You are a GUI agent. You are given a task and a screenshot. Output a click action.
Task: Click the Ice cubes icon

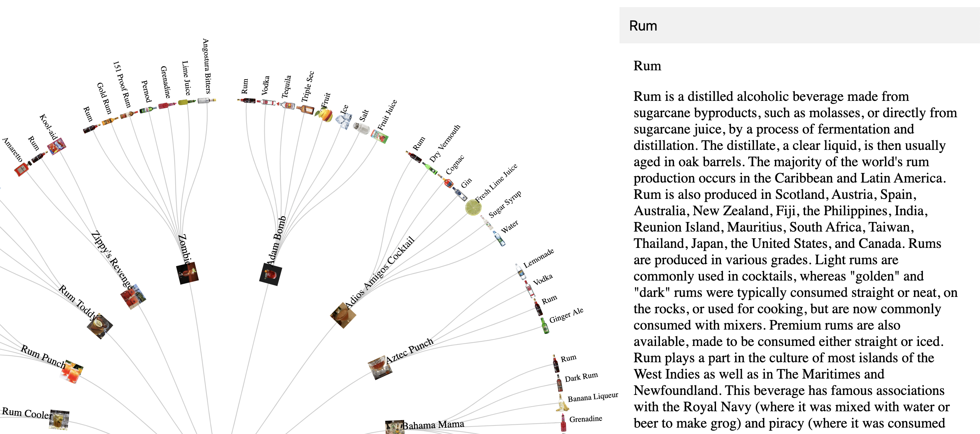click(343, 121)
